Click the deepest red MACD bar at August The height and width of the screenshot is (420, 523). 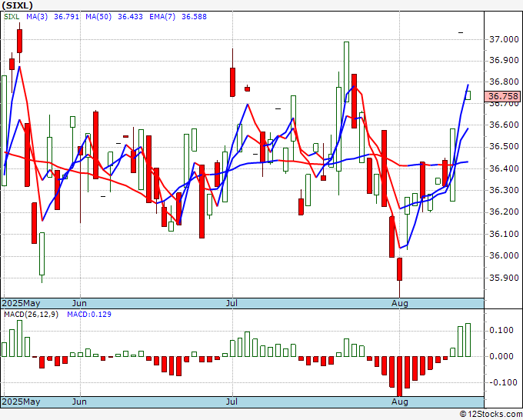(x=399, y=376)
